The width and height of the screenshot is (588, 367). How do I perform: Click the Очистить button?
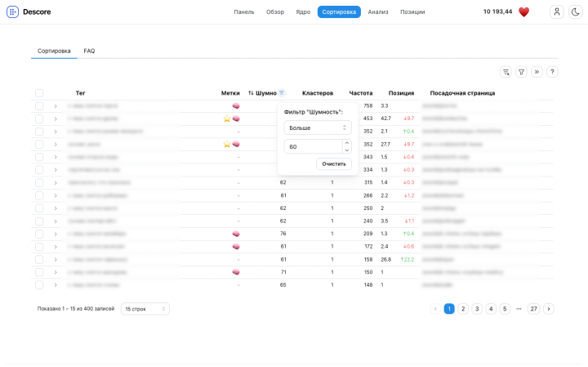[334, 164]
